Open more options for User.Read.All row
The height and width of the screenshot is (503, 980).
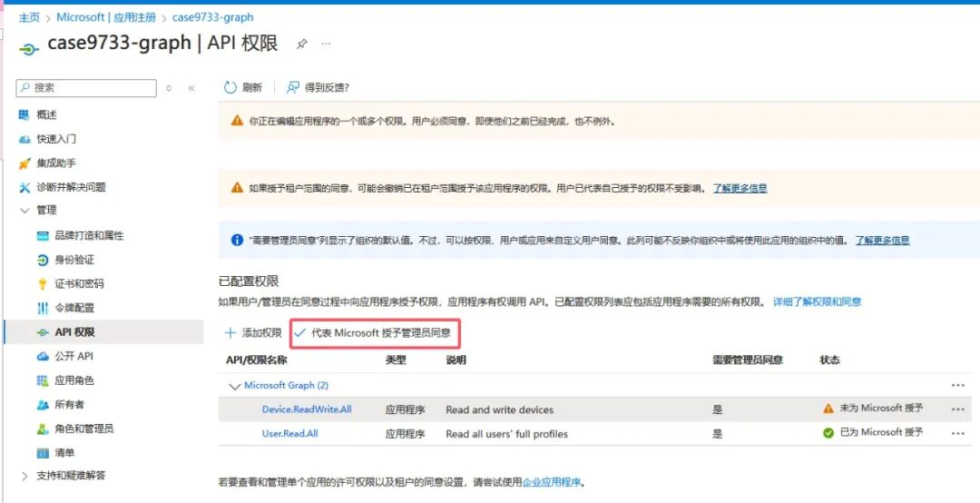pos(958,433)
